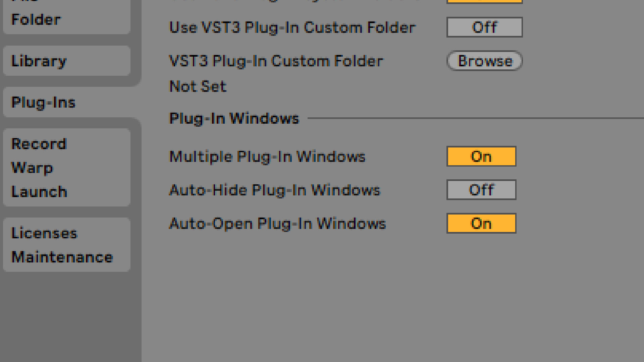Select the Maintenance preferences tab
Screen dimensions: 644x362
pyautogui.click(x=62, y=257)
